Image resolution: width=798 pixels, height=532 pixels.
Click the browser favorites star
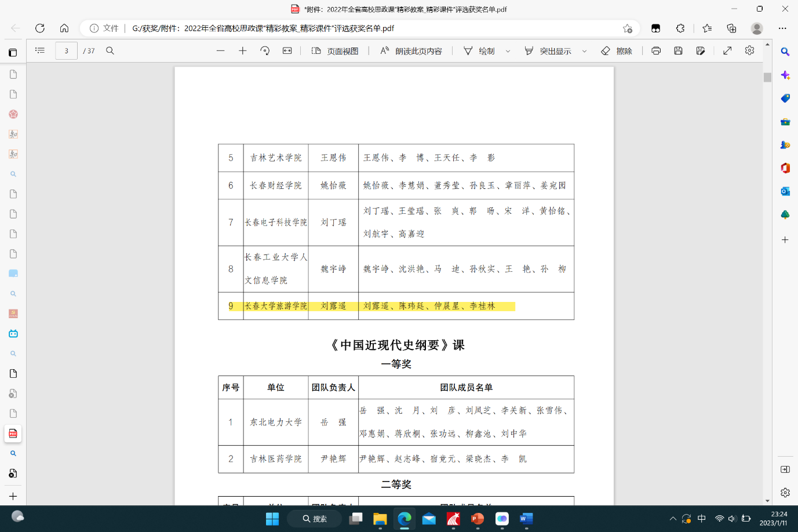click(706, 27)
